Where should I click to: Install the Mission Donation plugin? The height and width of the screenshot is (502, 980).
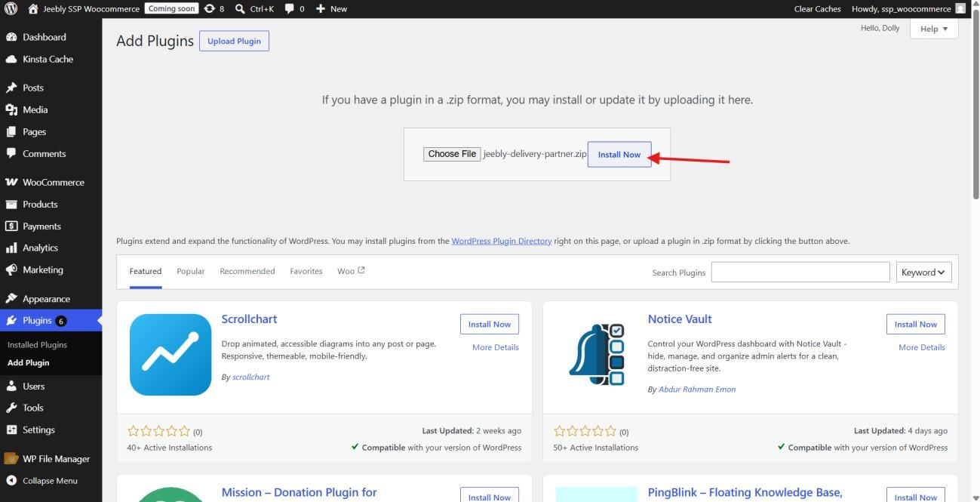(x=490, y=495)
